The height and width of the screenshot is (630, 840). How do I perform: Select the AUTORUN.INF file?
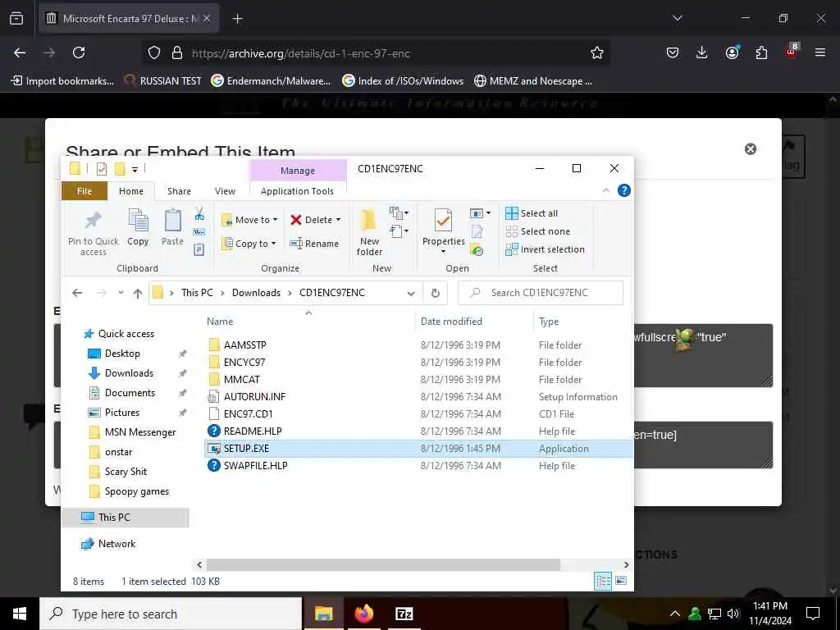point(254,397)
